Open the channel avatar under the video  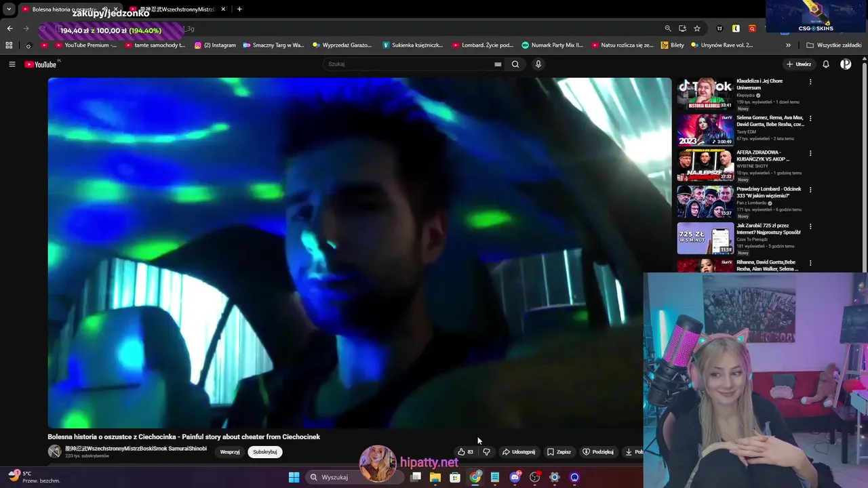tap(54, 451)
